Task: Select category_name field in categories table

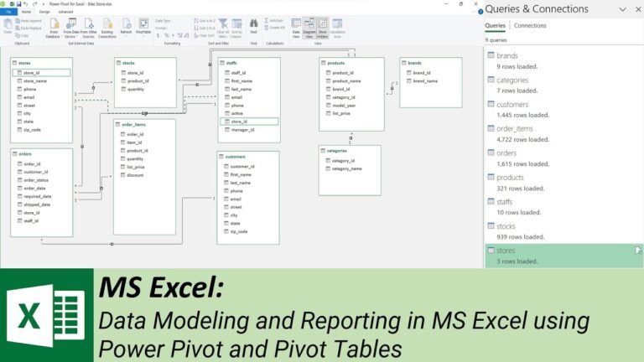Action: pos(344,168)
